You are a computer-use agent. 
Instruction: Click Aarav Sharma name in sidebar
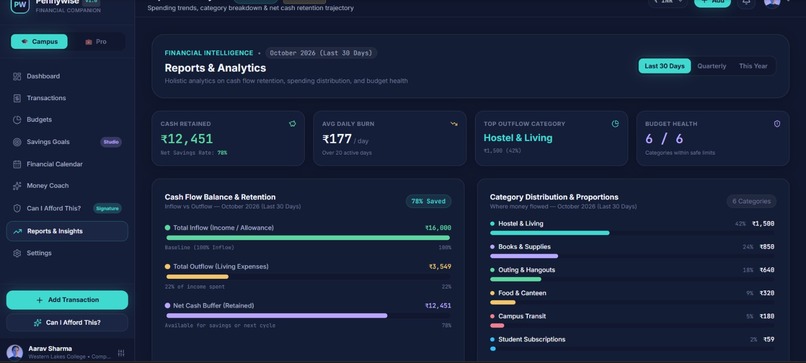(50, 349)
